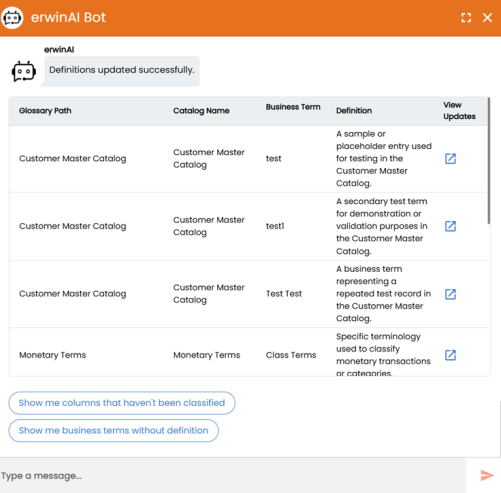Click the erwinAI bot logo in header
The height and width of the screenshot is (493, 501).
pos(12,17)
